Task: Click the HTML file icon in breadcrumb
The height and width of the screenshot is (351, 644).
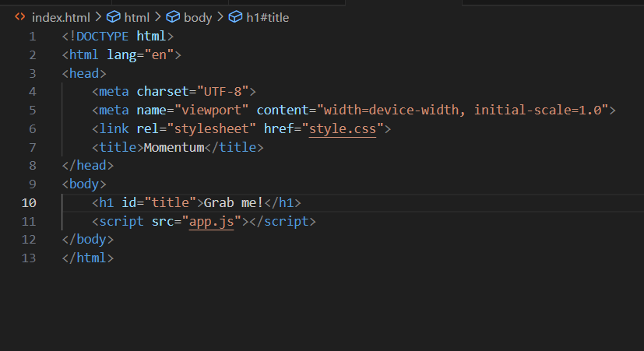Action: pyautogui.click(x=19, y=17)
